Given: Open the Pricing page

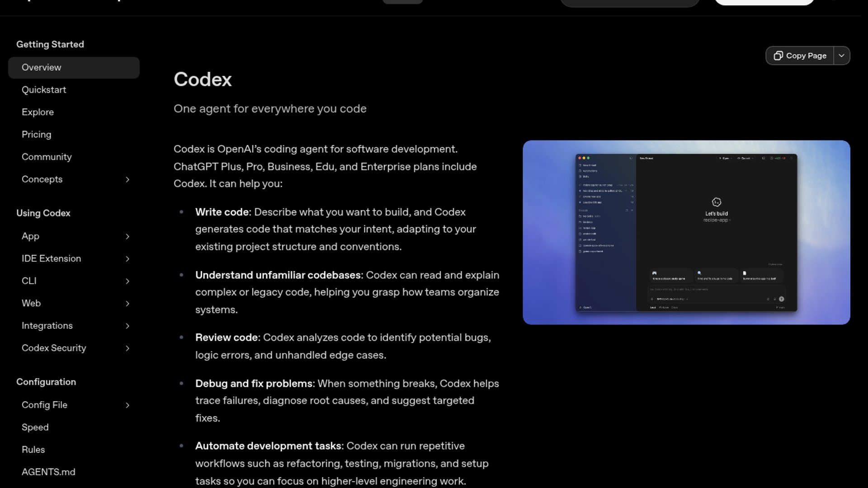Looking at the screenshot, I should click(x=36, y=135).
